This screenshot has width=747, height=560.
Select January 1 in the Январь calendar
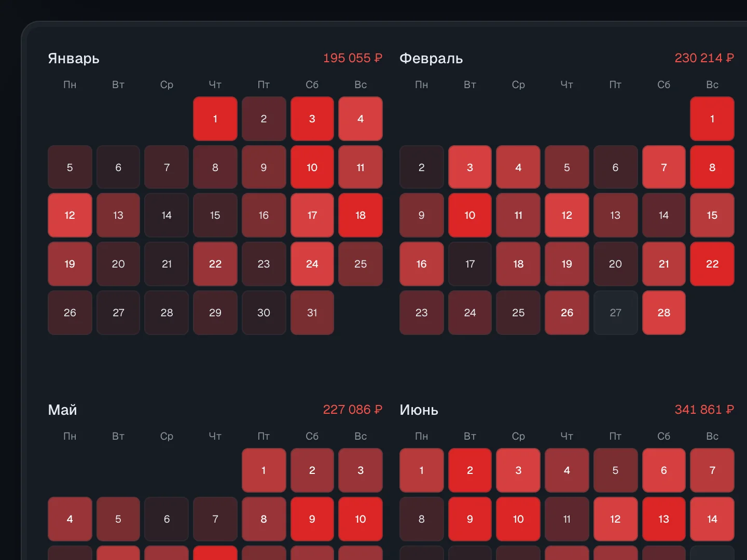coord(215,119)
